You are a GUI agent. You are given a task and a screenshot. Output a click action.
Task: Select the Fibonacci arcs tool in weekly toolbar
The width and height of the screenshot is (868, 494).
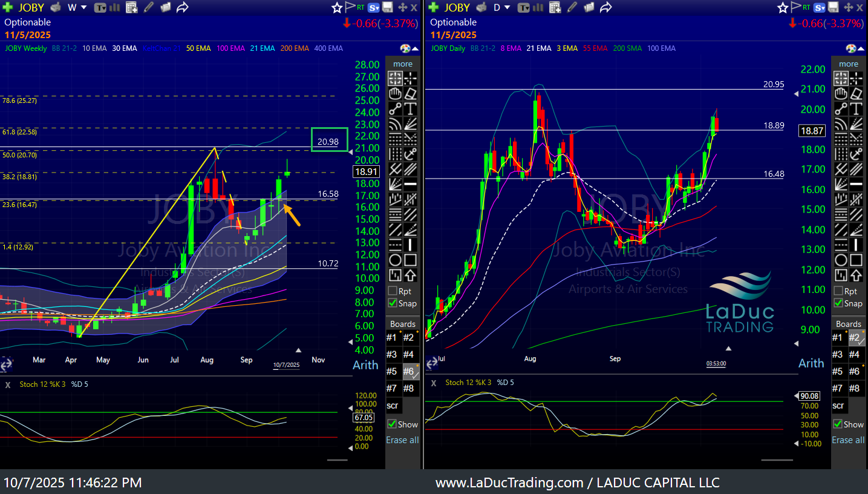[x=395, y=124]
